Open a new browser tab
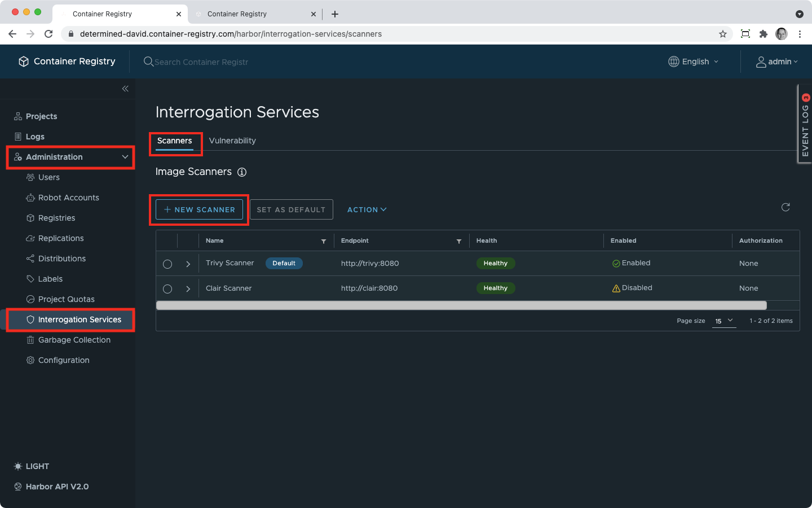 (335, 14)
